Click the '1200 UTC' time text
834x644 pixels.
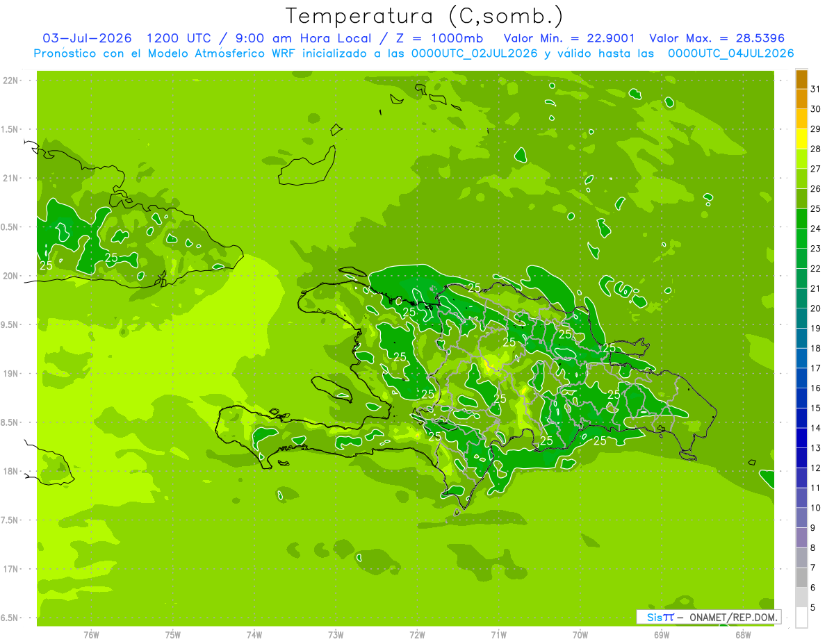[179, 38]
